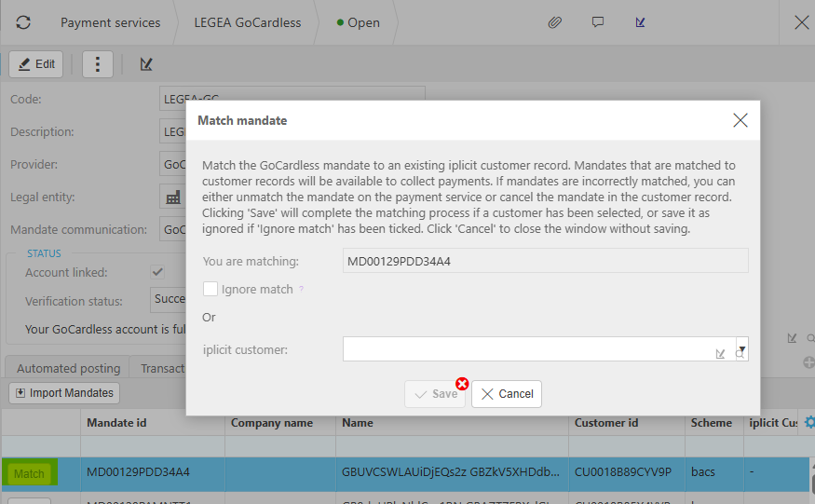Close the Match mandate dialog
This screenshot has width=815, height=504.
pos(740,120)
